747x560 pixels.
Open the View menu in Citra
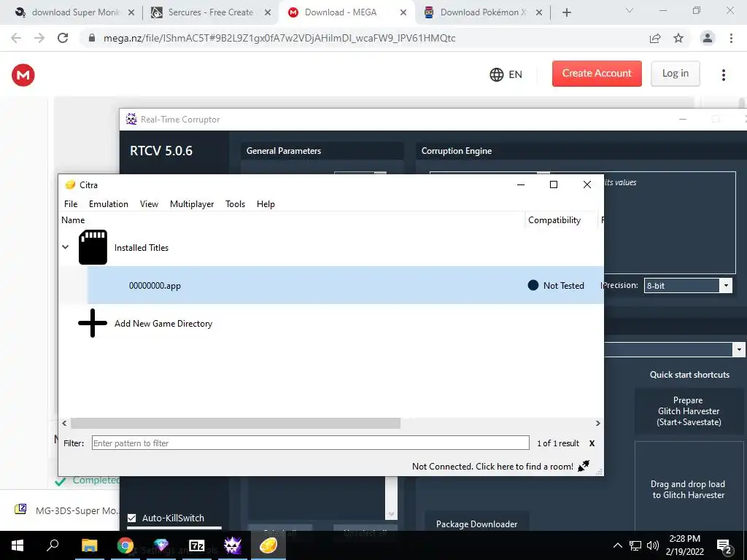pos(149,204)
